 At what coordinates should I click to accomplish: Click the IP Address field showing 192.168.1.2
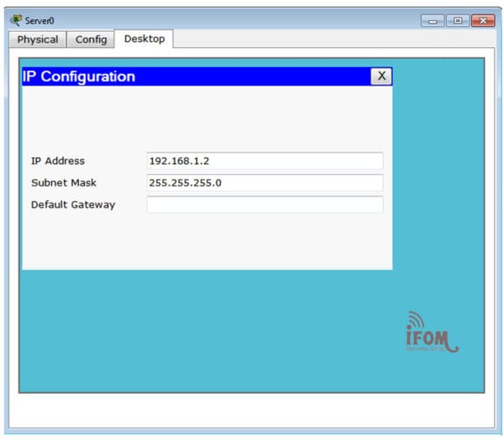265,161
